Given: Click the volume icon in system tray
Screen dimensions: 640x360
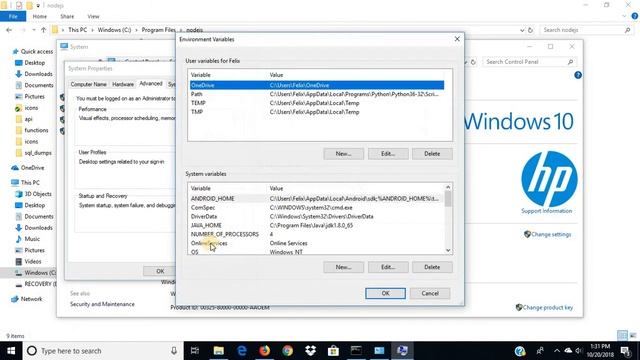Looking at the screenshot, I should (578, 351).
